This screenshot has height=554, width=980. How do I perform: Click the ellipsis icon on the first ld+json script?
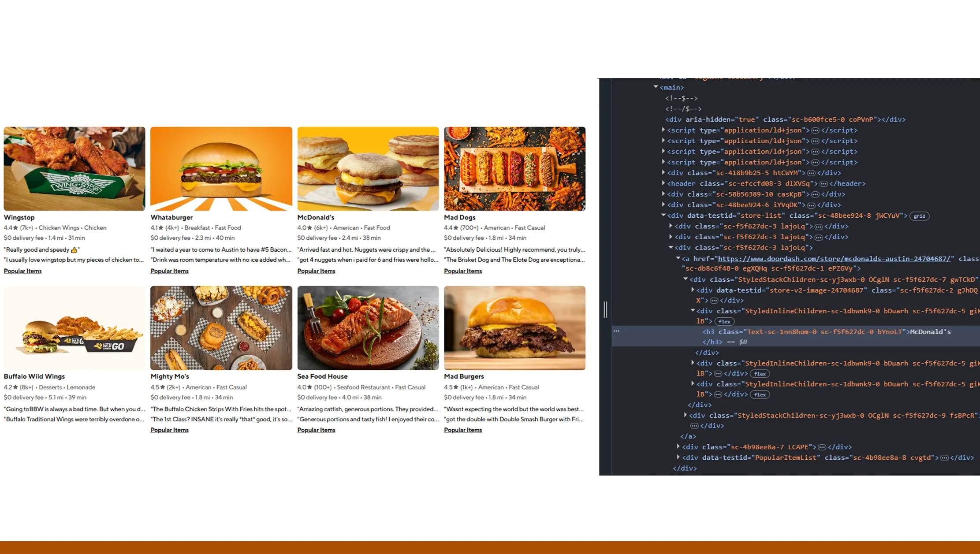(815, 130)
